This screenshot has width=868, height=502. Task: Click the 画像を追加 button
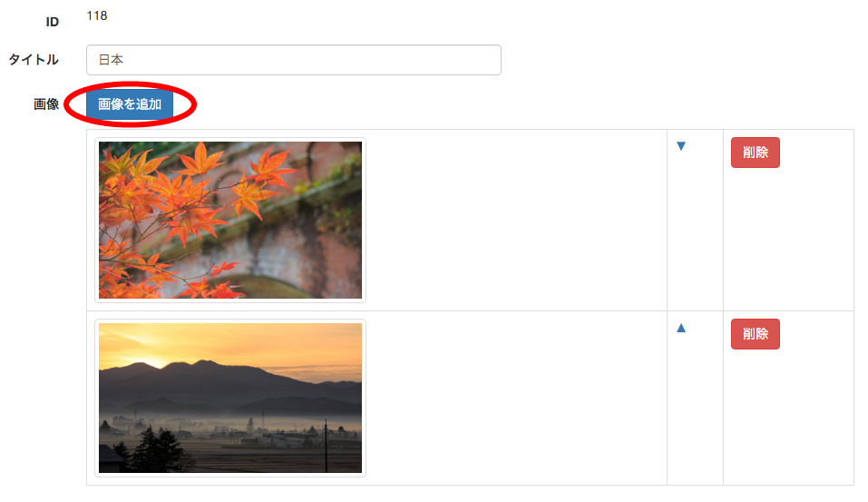[x=130, y=104]
